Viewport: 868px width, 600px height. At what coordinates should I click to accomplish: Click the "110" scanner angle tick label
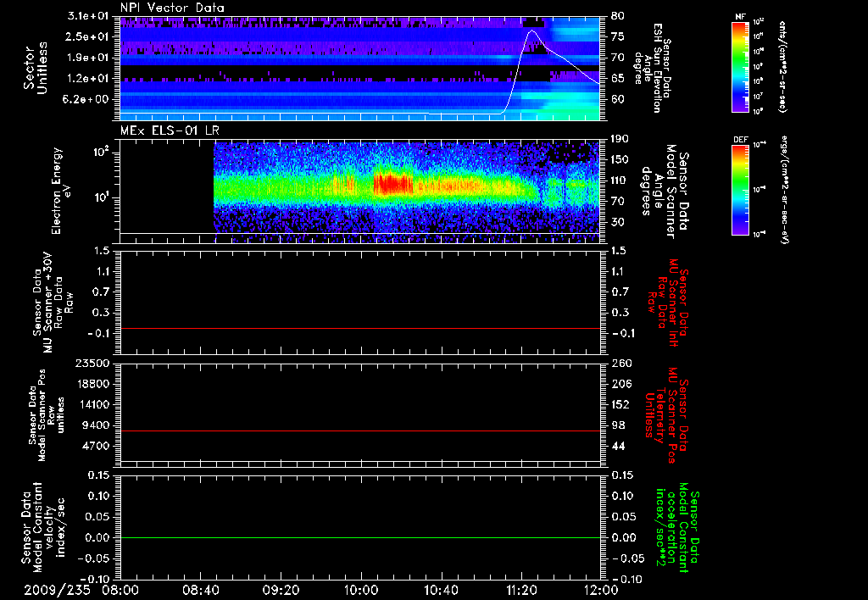pos(620,181)
